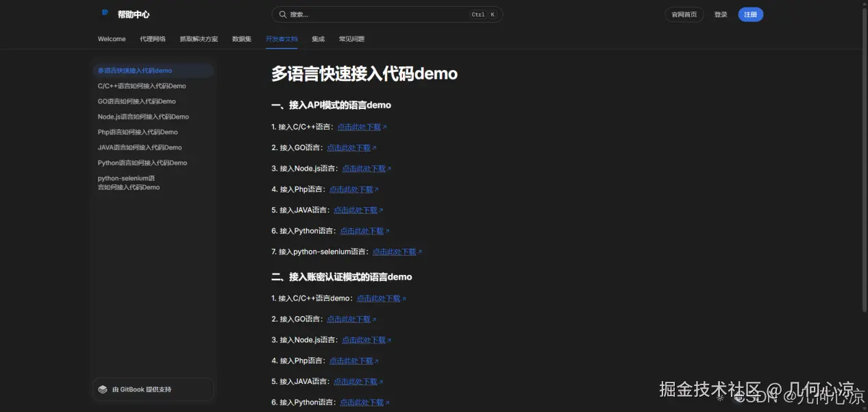Click the magnifier icon in search bar

(283, 14)
